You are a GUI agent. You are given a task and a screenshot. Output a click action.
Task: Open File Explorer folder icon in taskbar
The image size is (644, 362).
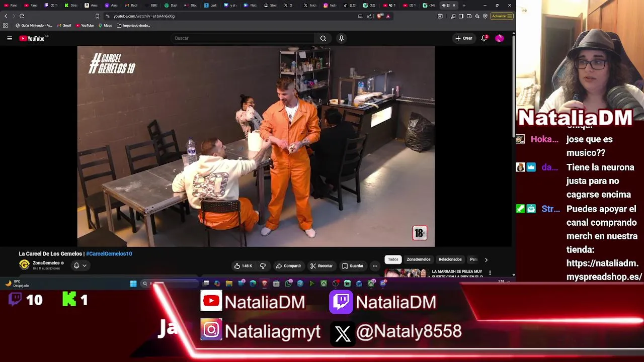229,284
